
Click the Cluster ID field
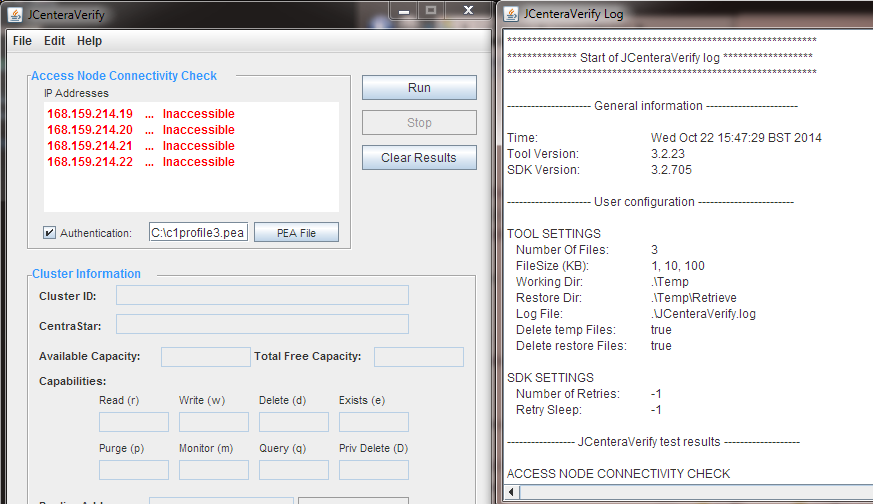(x=262, y=295)
